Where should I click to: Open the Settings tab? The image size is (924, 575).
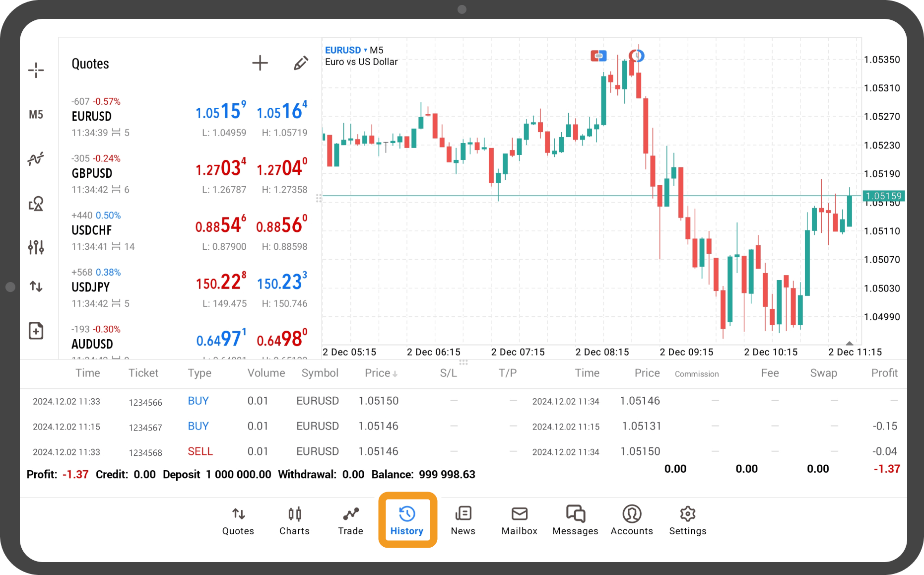click(x=687, y=520)
